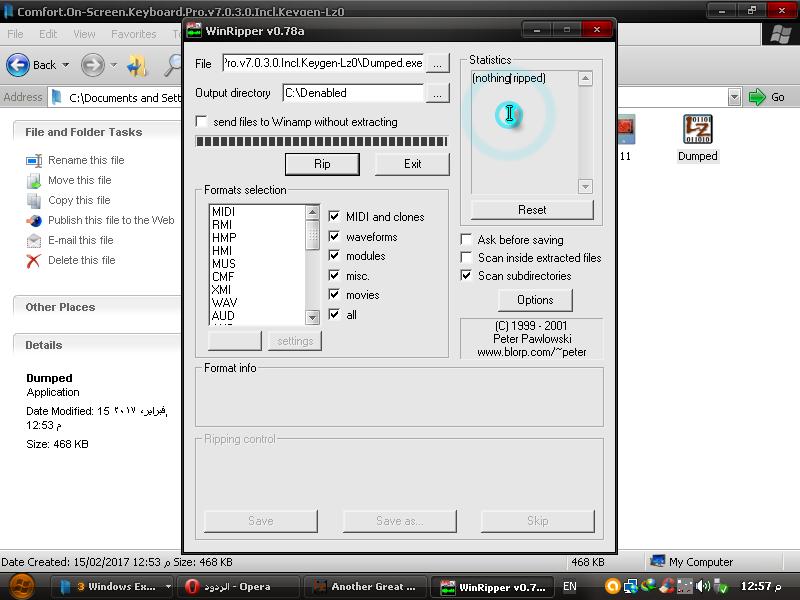Image resolution: width=800 pixels, height=600 pixels.
Task: Click the formats list scrollbar thumb
Action: tap(312, 236)
